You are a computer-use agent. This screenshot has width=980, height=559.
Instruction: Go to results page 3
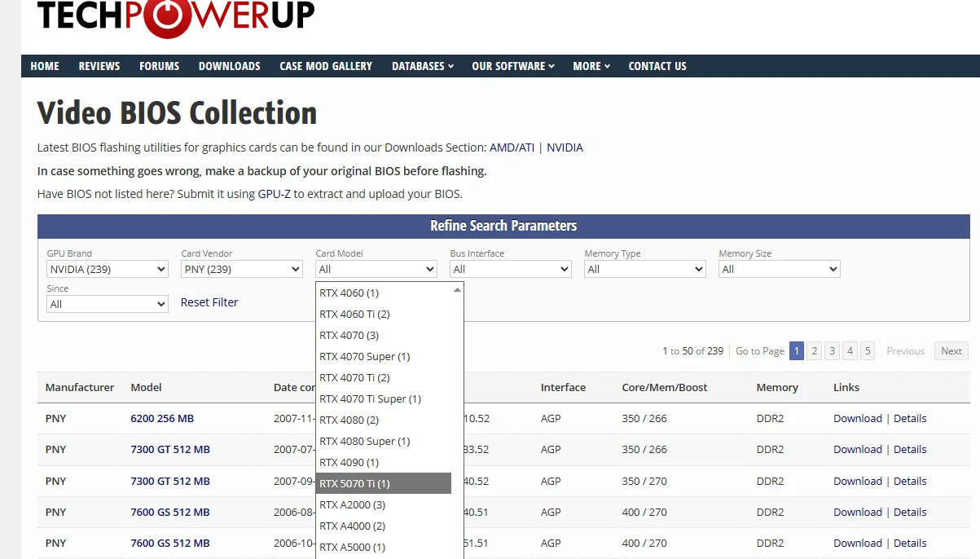click(832, 351)
